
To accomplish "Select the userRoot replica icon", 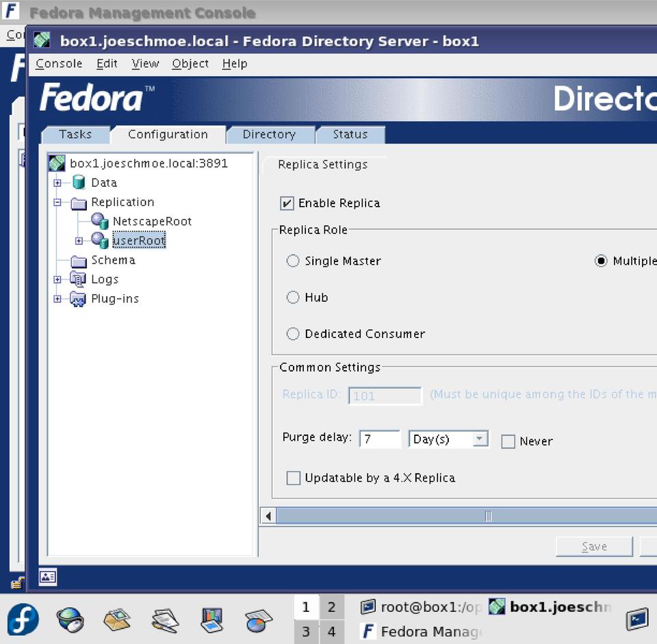I will pyautogui.click(x=100, y=240).
